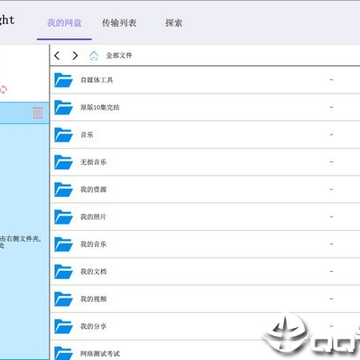This screenshot has height=360, width=360.
Task: Select the 无损音乐 folder name
Action: point(93,162)
